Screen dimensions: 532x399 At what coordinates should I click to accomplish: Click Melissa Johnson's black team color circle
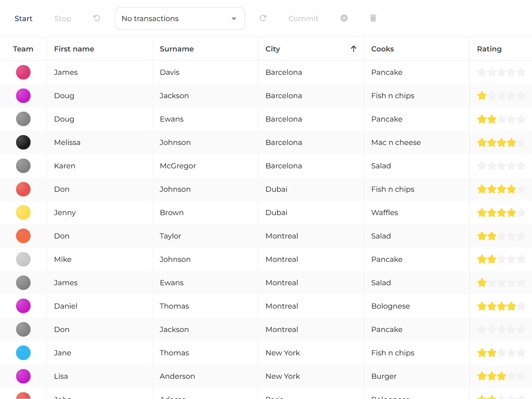(x=23, y=142)
